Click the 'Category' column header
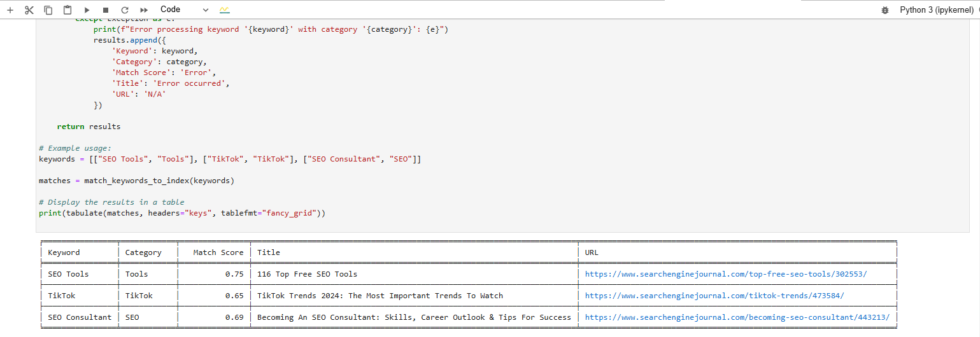 [143, 252]
